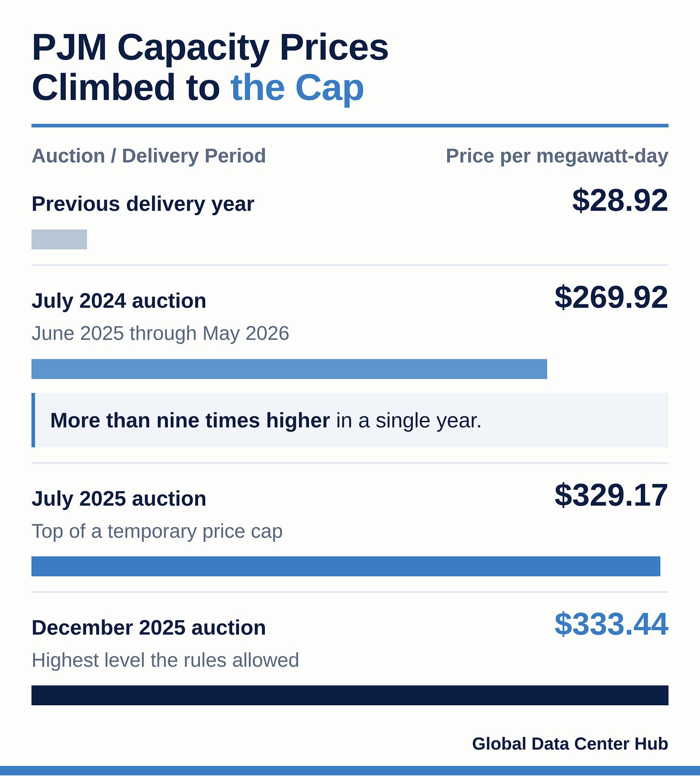The image size is (700, 776).
Task: Click the $269.92 price value
Action: (x=611, y=297)
